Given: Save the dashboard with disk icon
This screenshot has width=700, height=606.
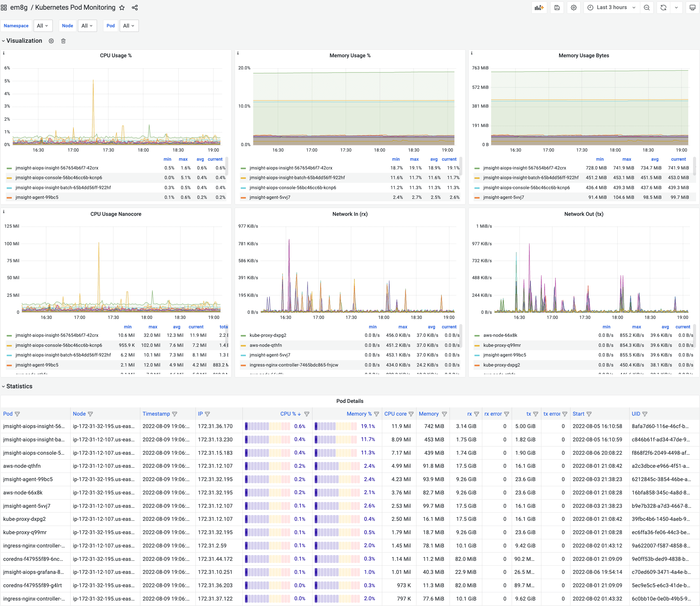Looking at the screenshot, I should coord(557,8).
